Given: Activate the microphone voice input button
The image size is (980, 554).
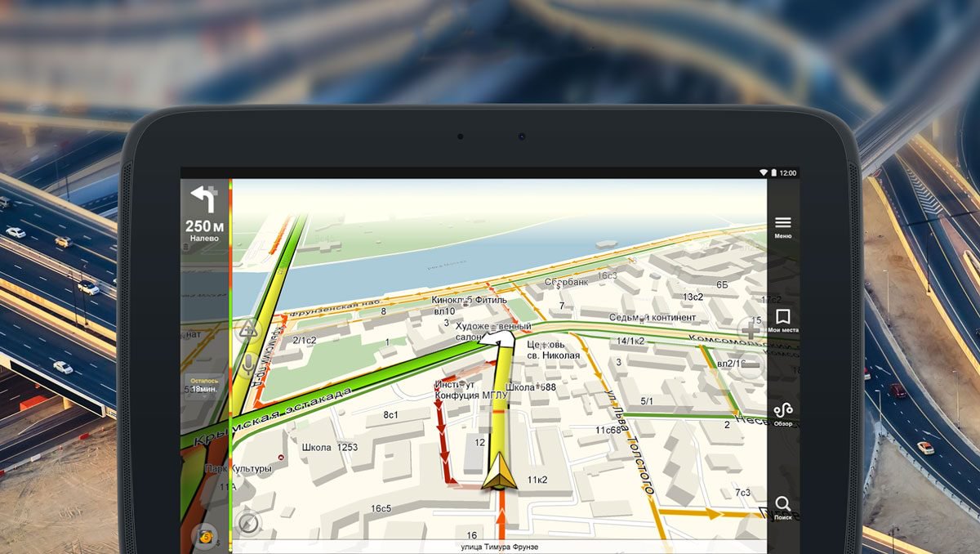Looking at the screenshot, I should coord(247,365).
